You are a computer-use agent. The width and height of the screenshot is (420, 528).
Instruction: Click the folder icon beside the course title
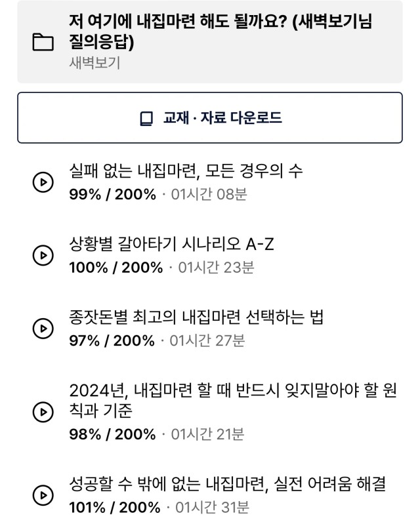43,42
